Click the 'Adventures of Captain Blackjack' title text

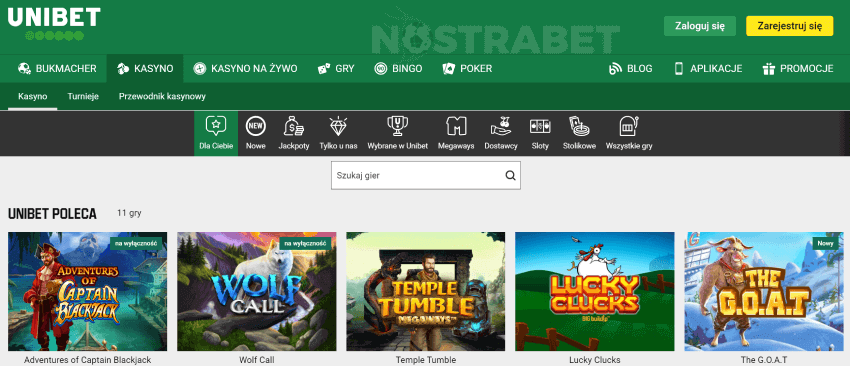tap(88, 360)
